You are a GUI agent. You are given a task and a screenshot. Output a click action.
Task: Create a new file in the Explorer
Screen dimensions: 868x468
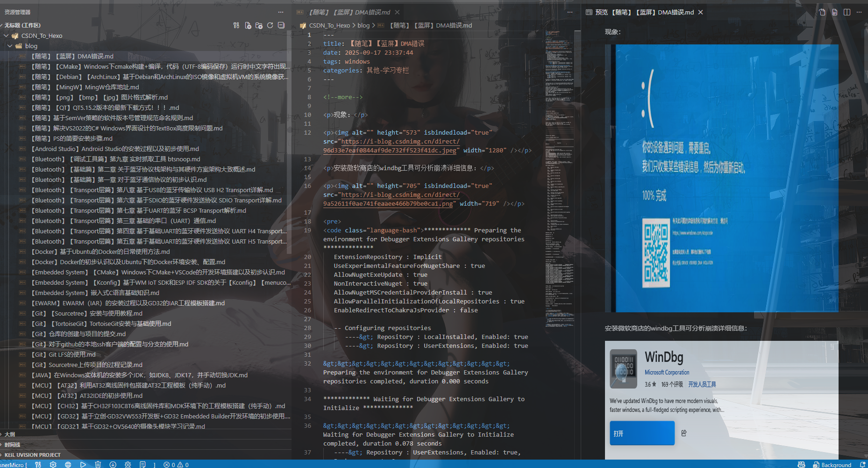tap(248, 25)
